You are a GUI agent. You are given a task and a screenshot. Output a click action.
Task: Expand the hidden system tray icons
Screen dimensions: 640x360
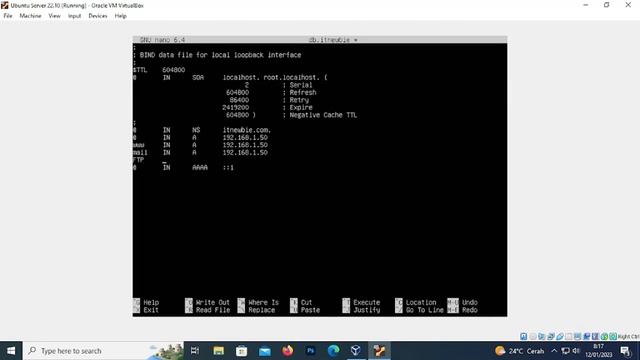(x=554, y=351)
